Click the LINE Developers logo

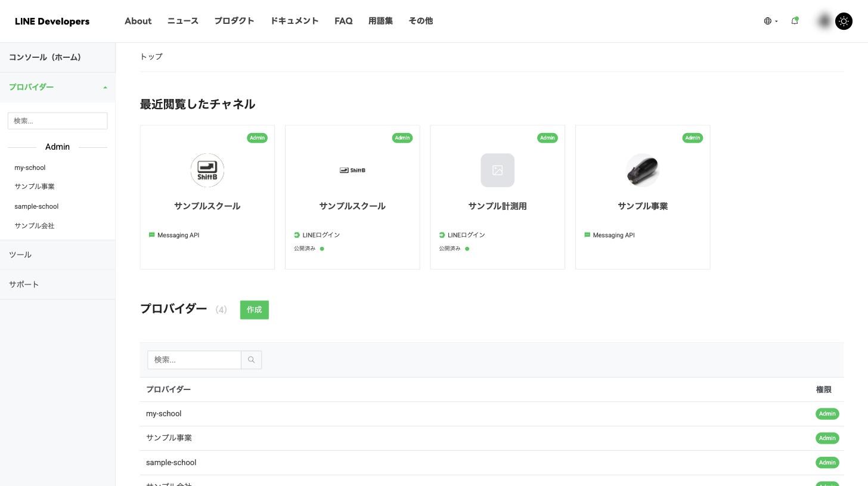(52, 21)
